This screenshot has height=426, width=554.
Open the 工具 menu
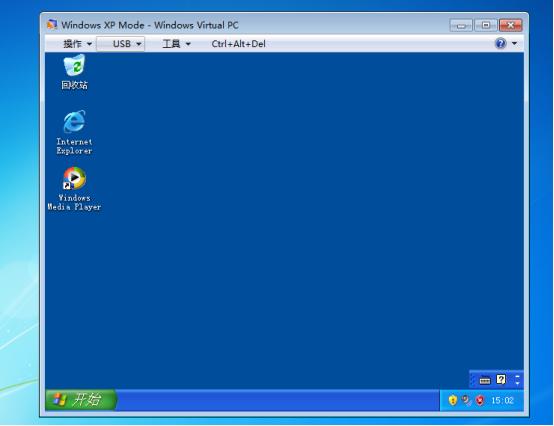coord(176,44)
